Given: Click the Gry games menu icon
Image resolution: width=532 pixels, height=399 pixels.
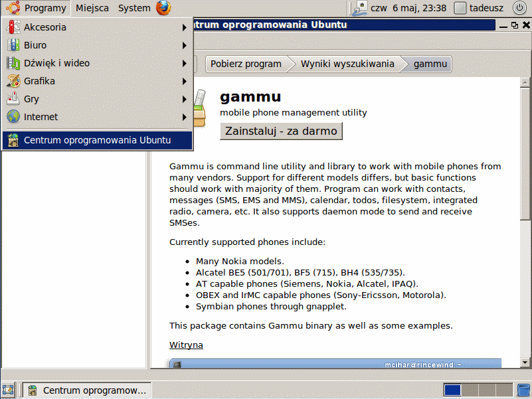Looking at the screenshot, I should pos(13,99).
